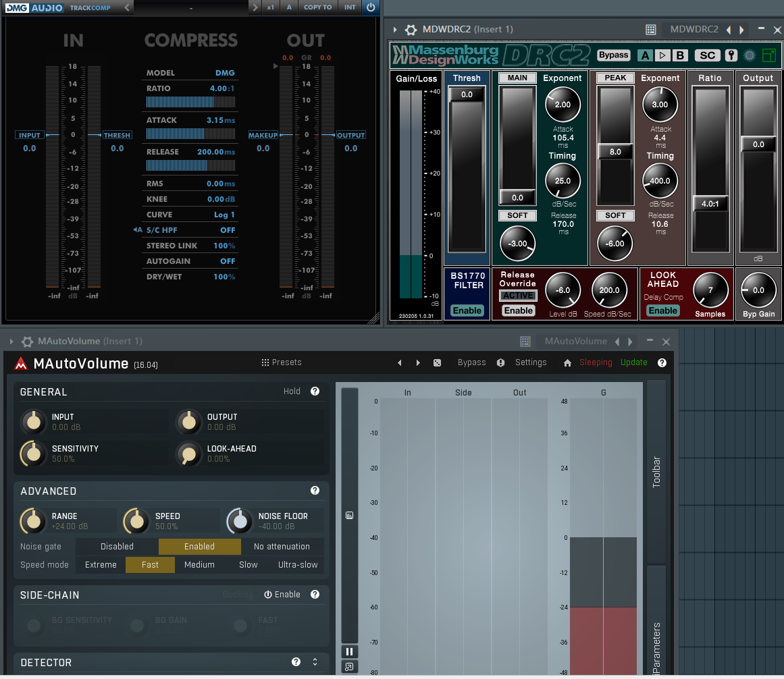Open help for the SIDE-CHAIN section
This screenshot has width=784, height=679.
click(x=315, y=595)
